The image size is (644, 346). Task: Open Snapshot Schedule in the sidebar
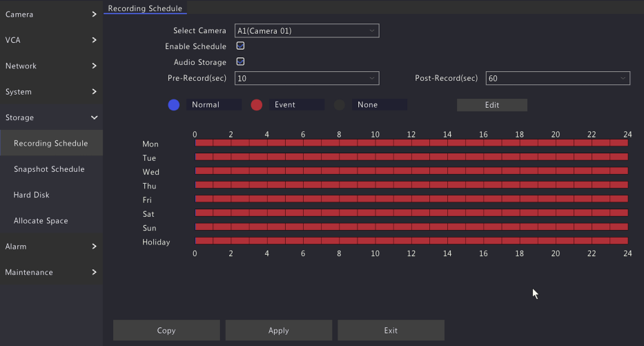click(49, 169)
